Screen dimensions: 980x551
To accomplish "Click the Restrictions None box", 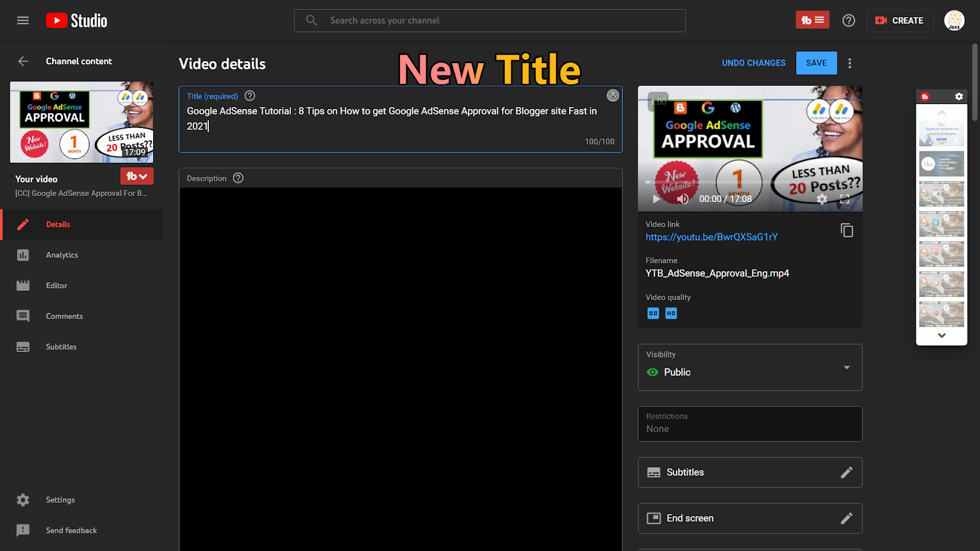I will 750,424.
